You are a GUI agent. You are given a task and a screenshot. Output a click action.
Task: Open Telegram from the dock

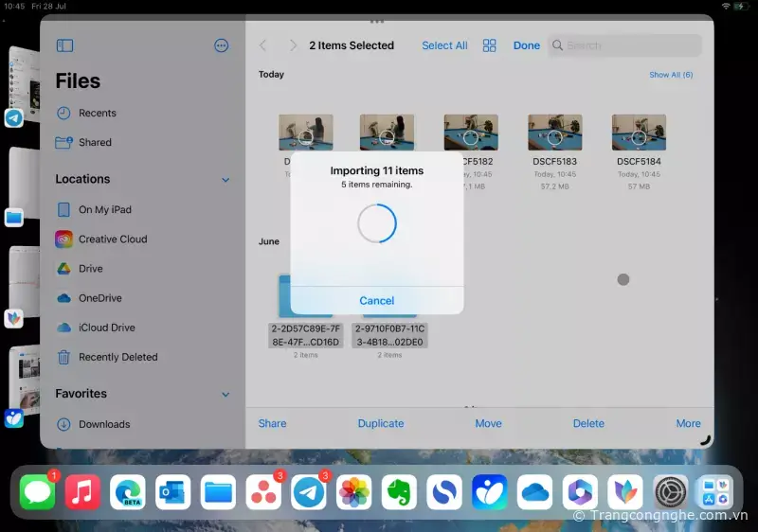coord(309,492)
